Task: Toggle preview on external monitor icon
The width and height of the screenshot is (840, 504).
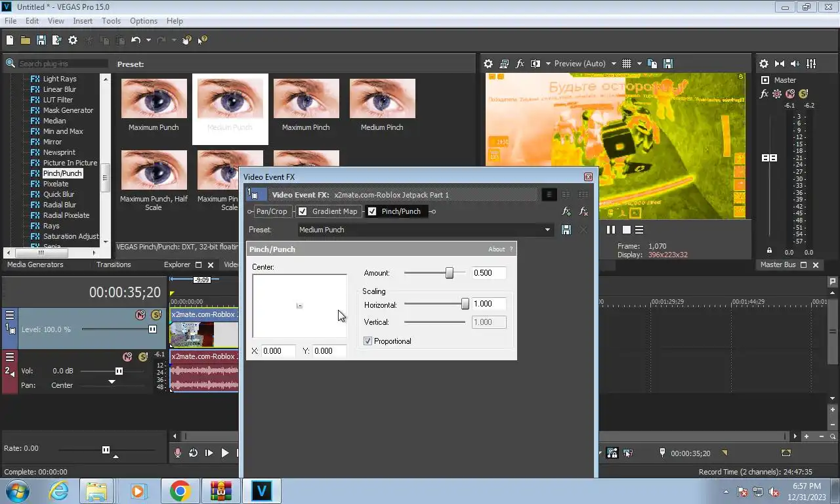Action: pos(504,64)
